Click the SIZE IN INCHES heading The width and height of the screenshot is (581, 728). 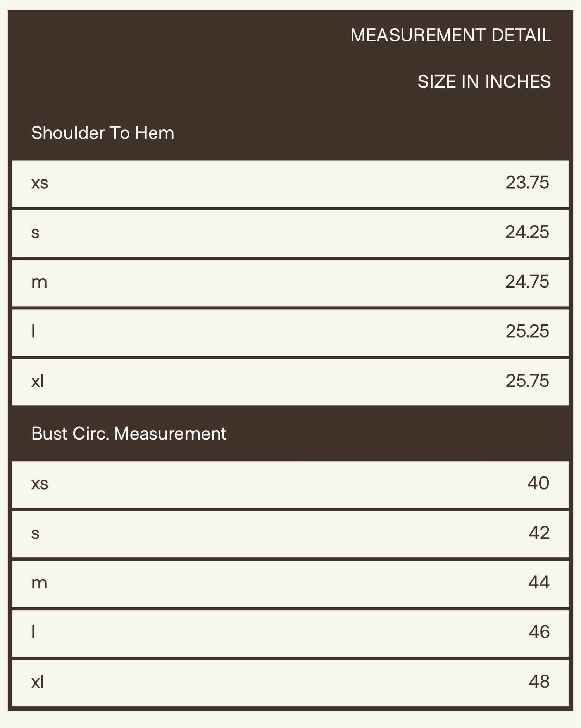(484, 82)
